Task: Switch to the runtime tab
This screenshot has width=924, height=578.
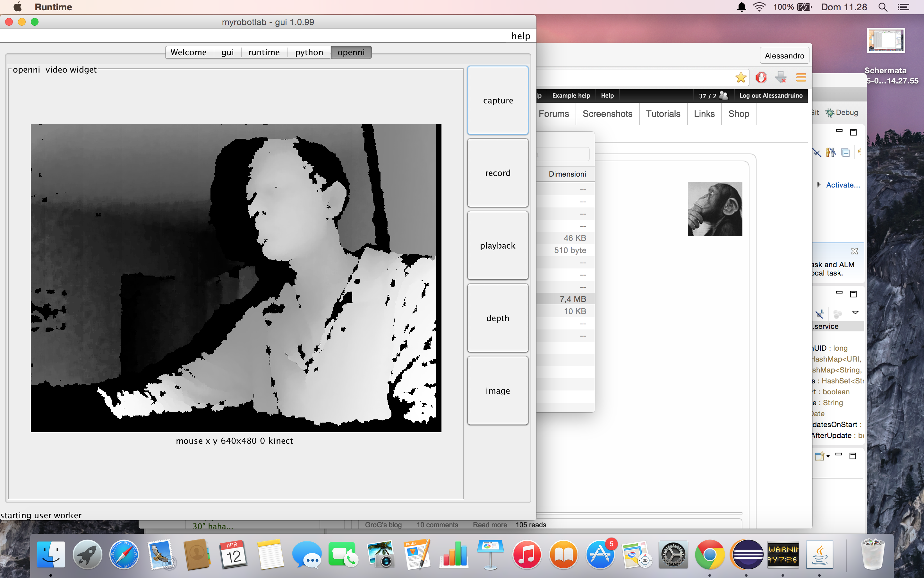Action: (264, 52)
